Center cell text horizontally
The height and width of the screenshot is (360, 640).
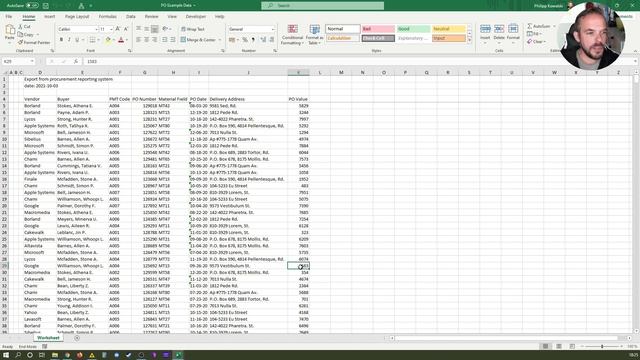point(147,40)
